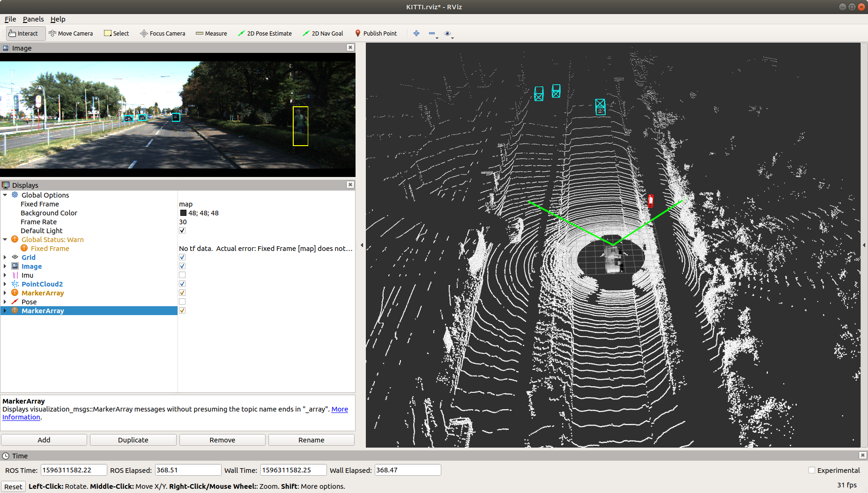Image resolution: width=868 pixels, height=493 pixels.
Task: Expand the PointCloud2 tree item
Action: click(x=5, y=284)
